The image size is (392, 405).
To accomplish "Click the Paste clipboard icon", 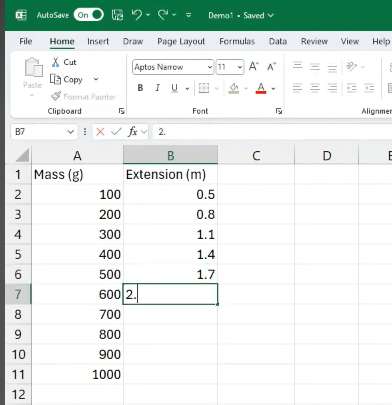I will coord(34,68).
